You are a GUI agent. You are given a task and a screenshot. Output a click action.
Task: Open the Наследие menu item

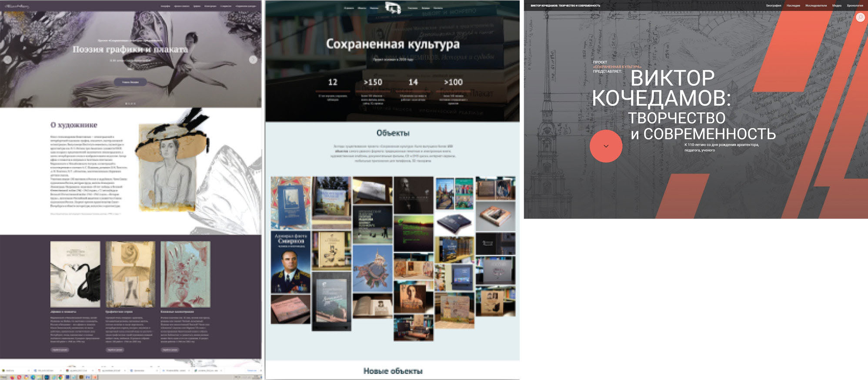coord(793,6)
